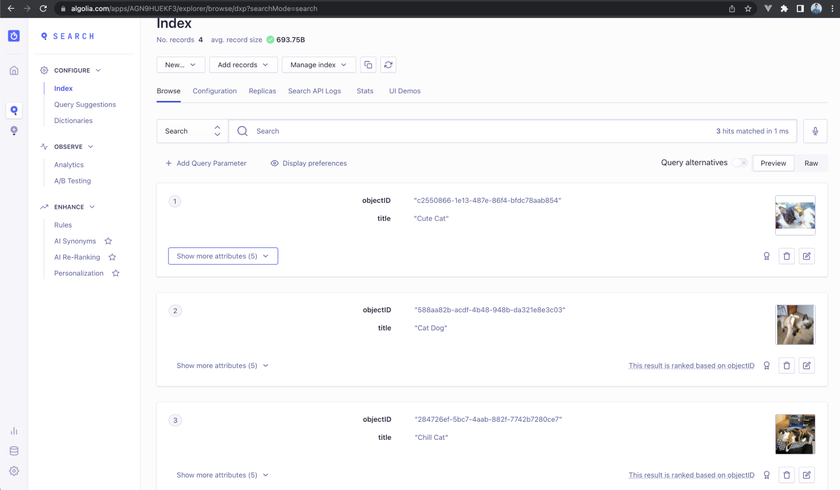The image size is (840, 490).
Task: Open AI Synonyms in the sidebar
Action: 75,241
